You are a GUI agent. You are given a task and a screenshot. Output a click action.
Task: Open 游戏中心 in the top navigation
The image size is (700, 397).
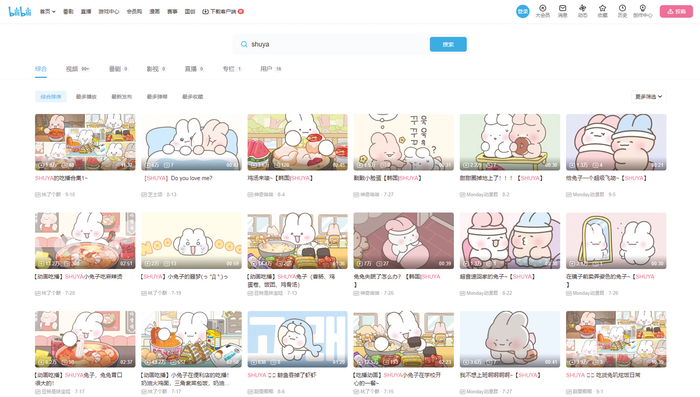[109, 12]
